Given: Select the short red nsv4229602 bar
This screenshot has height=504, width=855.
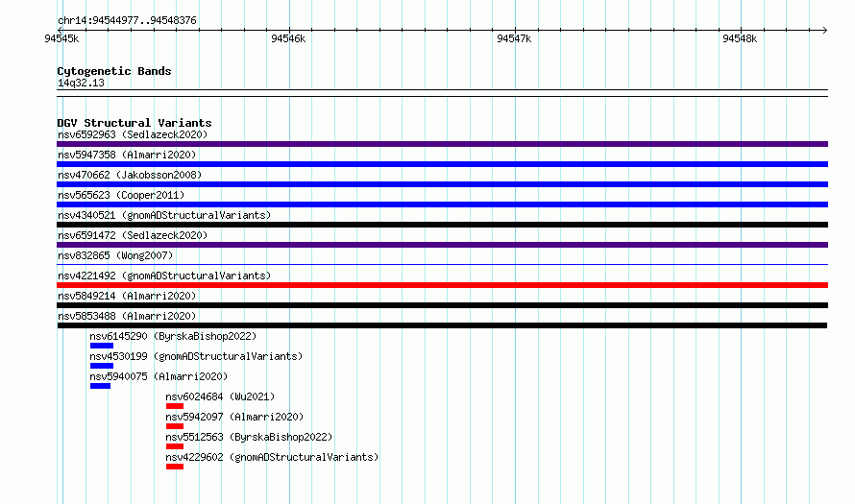Looking at the screenshot, I should pyautogui.click(x=175, y=467).
